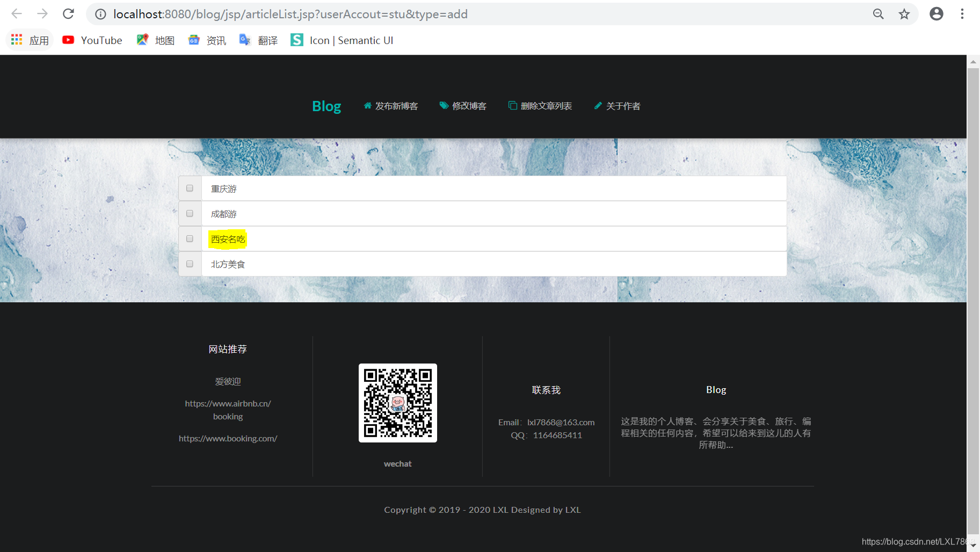Open the Chrome three-dot menu
Screen dimensions: 980x552
click(x=962, y=14)
